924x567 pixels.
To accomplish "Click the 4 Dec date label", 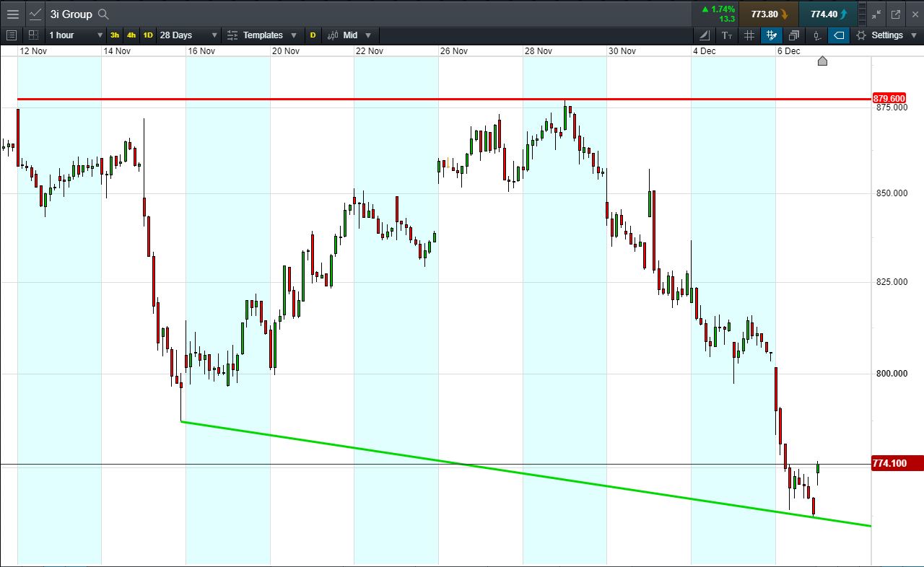I will (705, 51).
